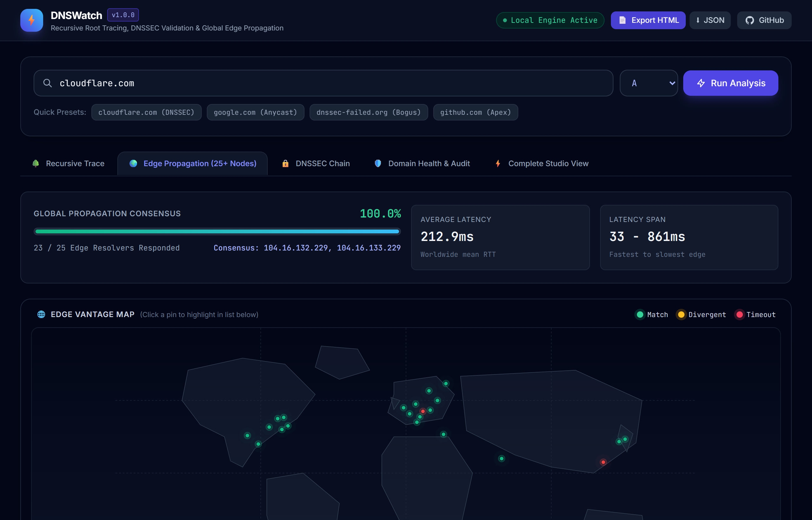812x520 pixels.
Task: Click the DNSWatch lightning bolt logo
Action: coord(31,20)
